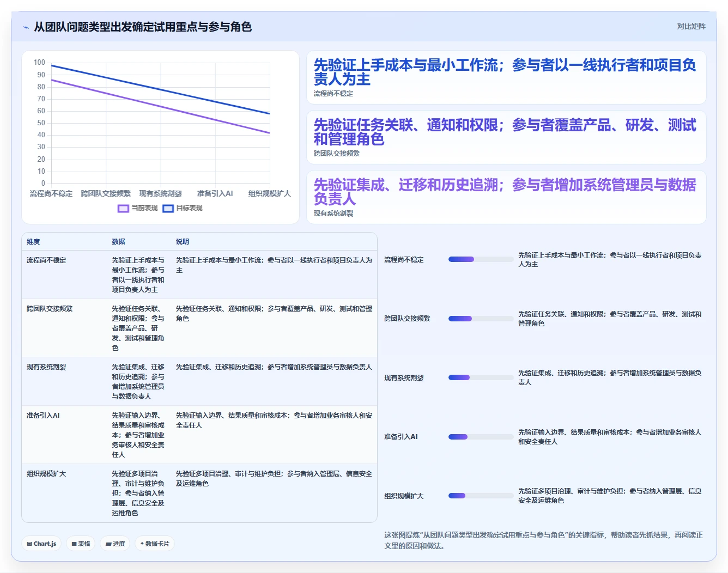Click the 现有系统割裂 progress bar
Screen dimensions: 728x573
(481, 377)
